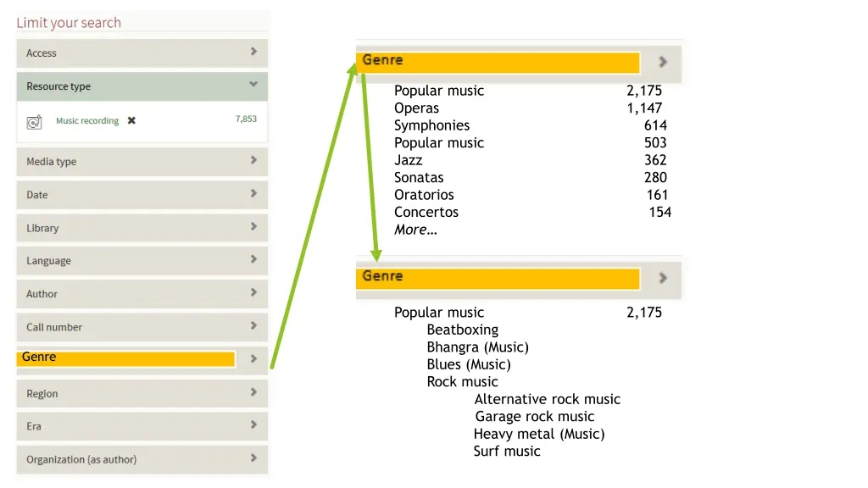Expand the Region facet
Image resolution: width=868 pixels, height=488 pixels.
[142, 393]
